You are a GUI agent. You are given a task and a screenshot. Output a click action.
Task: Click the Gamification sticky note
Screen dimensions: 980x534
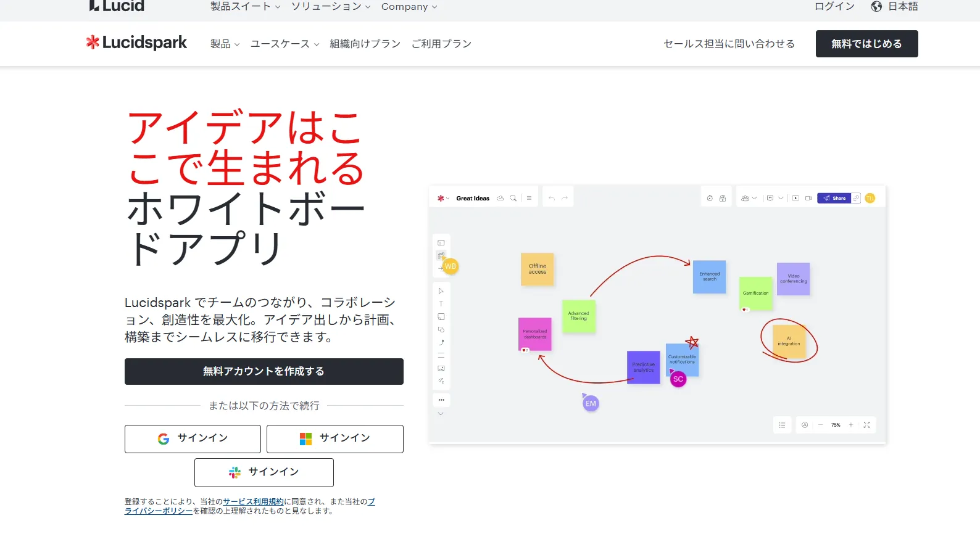pos(755,293)
